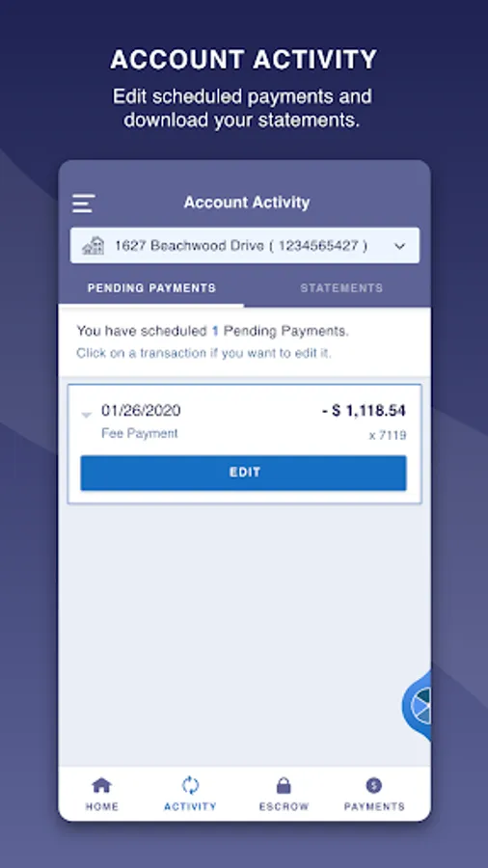The width and height of the screenshot is (488, 868).
Task: Click the blue EDIT button
Action: (x=243, y=473)
